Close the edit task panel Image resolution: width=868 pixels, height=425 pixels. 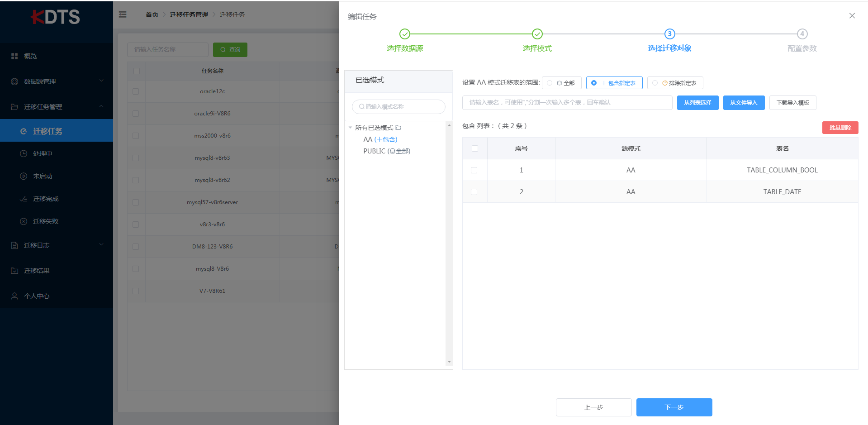[x=852, y=16]
